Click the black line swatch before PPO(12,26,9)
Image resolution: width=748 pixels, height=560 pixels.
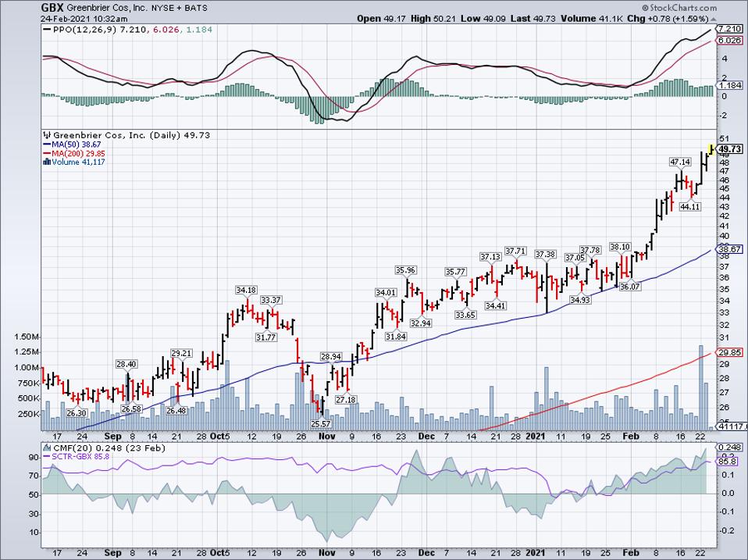click(47, 30)
